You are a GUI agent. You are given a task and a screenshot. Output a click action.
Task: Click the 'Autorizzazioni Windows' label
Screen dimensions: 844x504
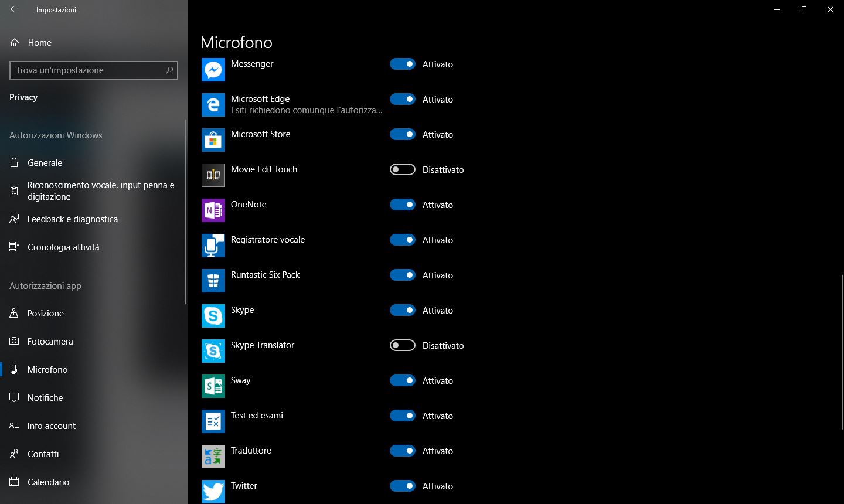click(56, 135)
